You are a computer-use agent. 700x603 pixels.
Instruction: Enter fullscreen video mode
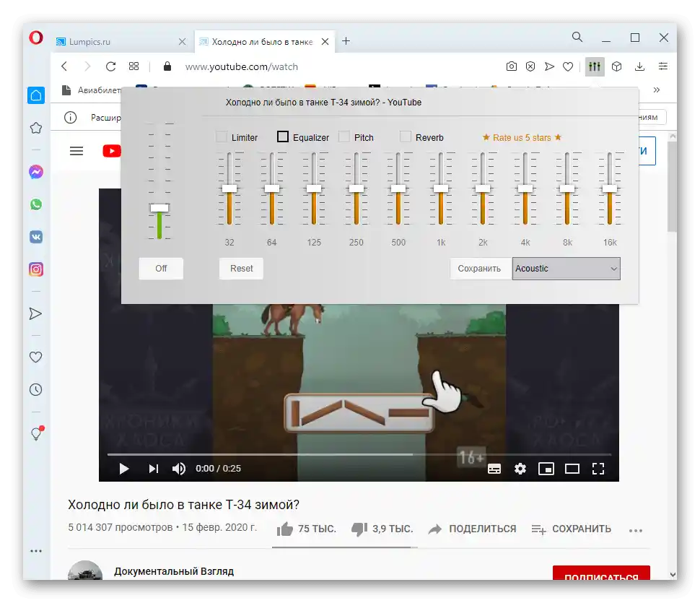(598, 469)
